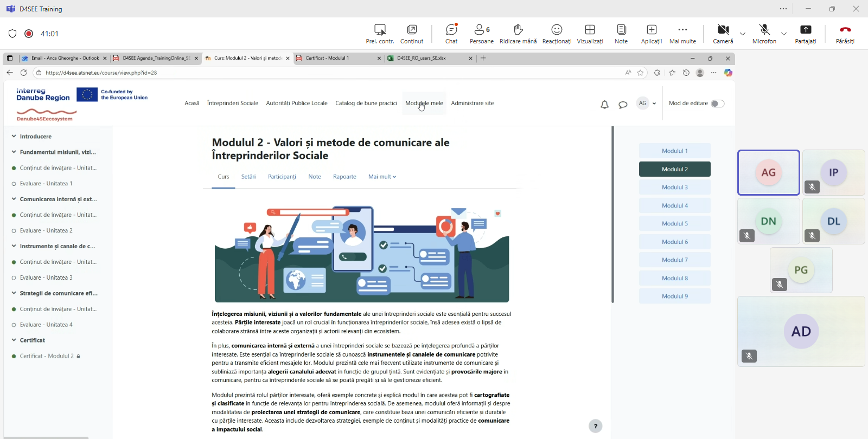
Task: Open the browser profile icon
Action: (700, 73)
